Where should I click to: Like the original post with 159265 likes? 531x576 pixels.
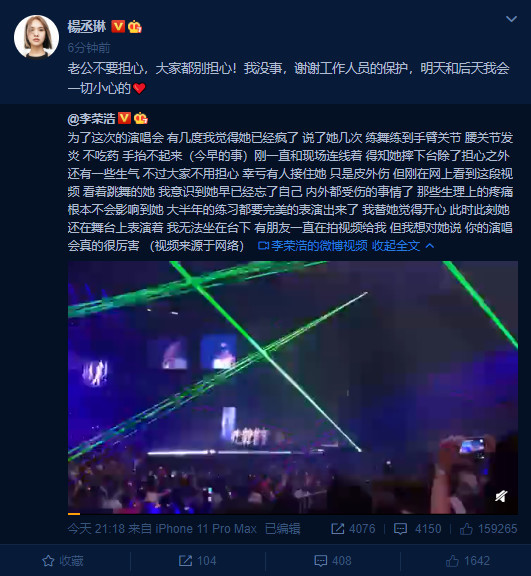click(x=488, y=529)
